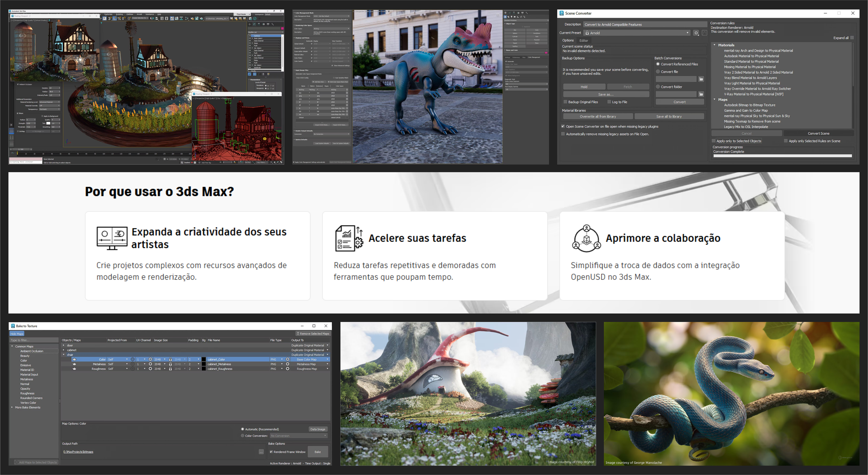Switch to Editor tab in Scene Converter
This screenshot has height=475, width=868.
coord(584,40)
